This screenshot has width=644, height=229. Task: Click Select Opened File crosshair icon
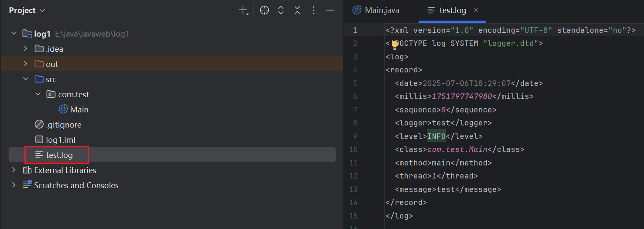point(264,11)
